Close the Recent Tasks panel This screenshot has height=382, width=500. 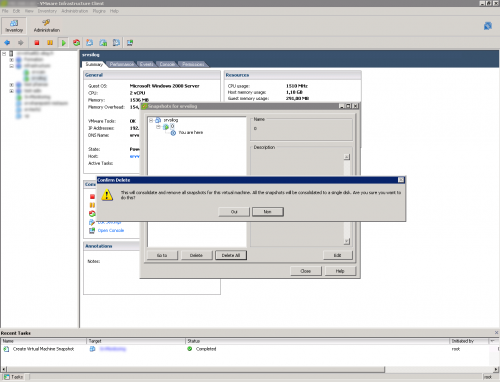pyautogui.click(x=496, y=333)
